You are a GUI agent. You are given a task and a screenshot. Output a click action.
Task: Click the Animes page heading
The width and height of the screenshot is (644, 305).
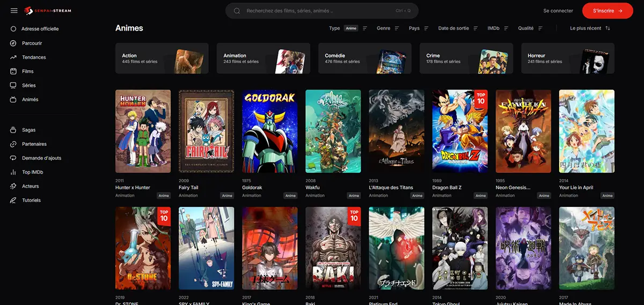(129, 28)
